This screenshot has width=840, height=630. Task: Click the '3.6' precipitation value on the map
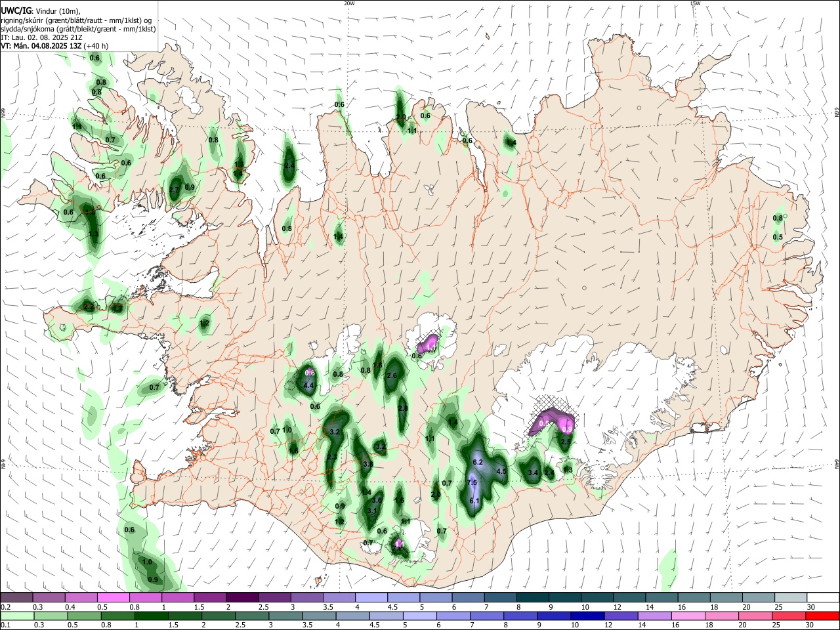tap(377, 500)
